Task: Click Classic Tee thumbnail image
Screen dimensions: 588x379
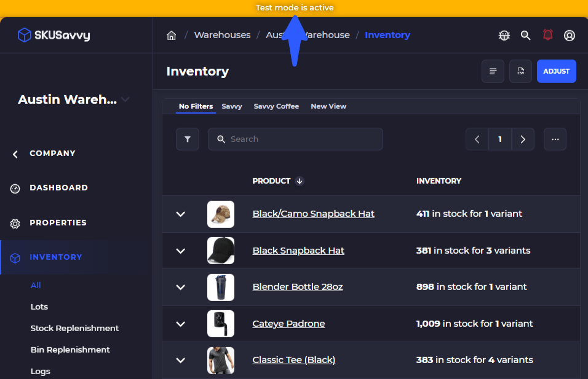Action: coord(221,361)
